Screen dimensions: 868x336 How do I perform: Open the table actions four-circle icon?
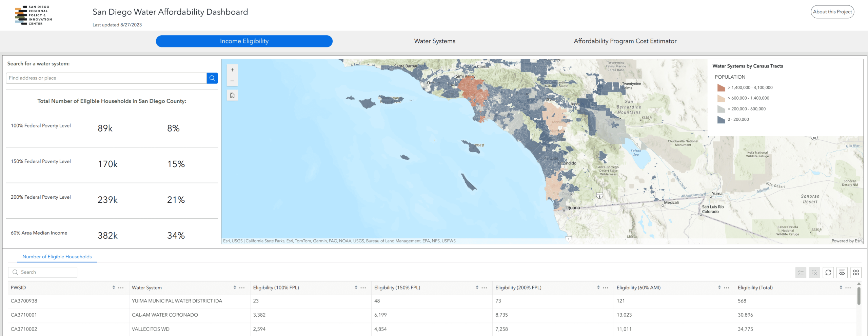click(x=856, y=273)
